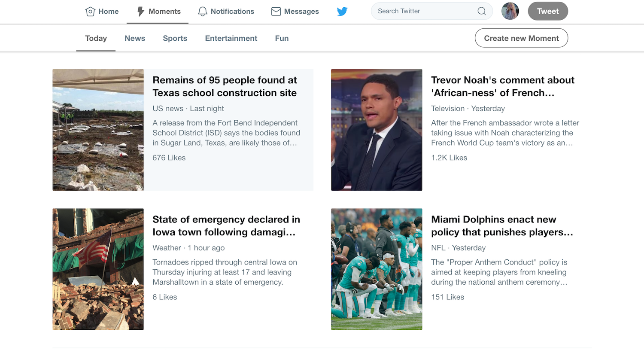Click the Home house icon
Screen dimensions: 644x356
coord(90,12)
